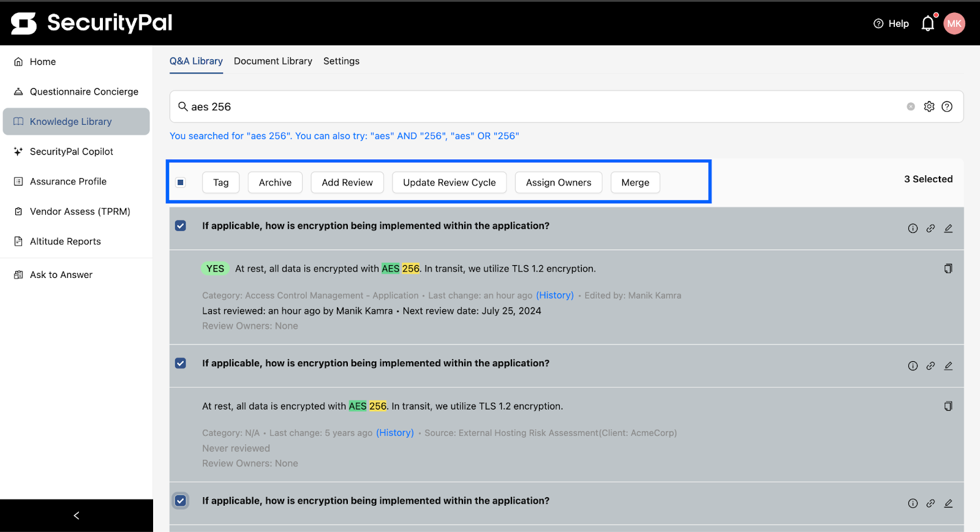Click the Ask to Answer icon

pyautogui.click(x=18, y=275)
